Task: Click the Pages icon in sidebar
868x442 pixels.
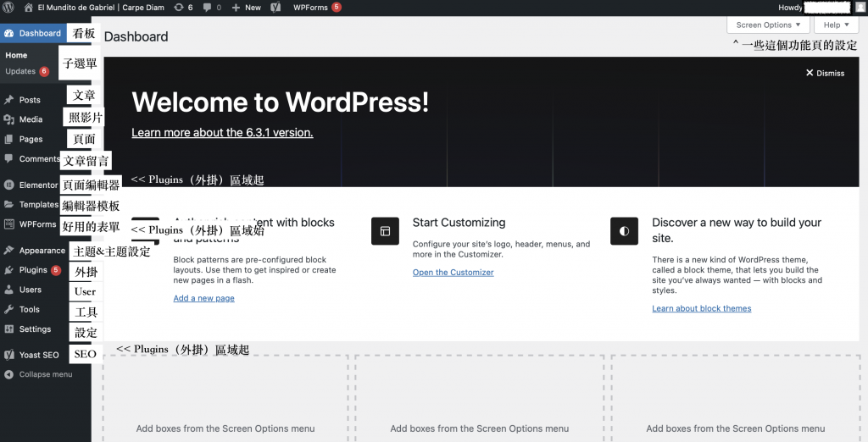Action: 8,140
